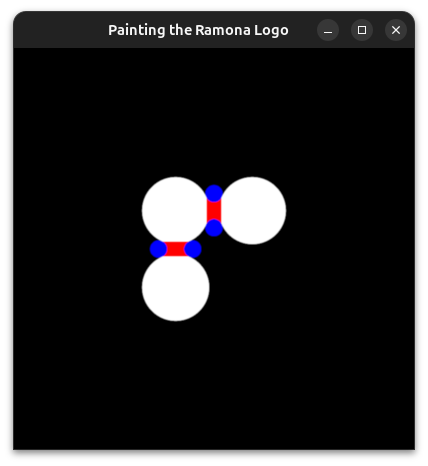Click the word 'Logo' in the title bar
Screen dimensions: 428x466
[x=271, y=31]
